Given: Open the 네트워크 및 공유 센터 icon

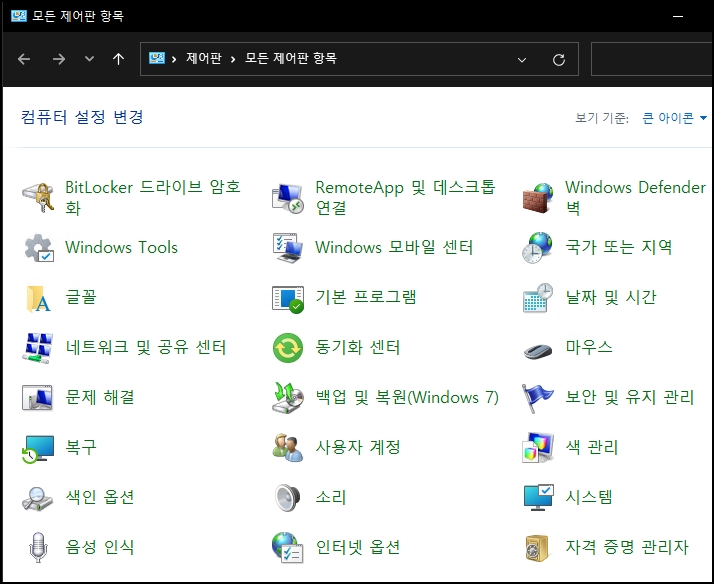Looking at the screenshot, I should (x=38, y=348).
